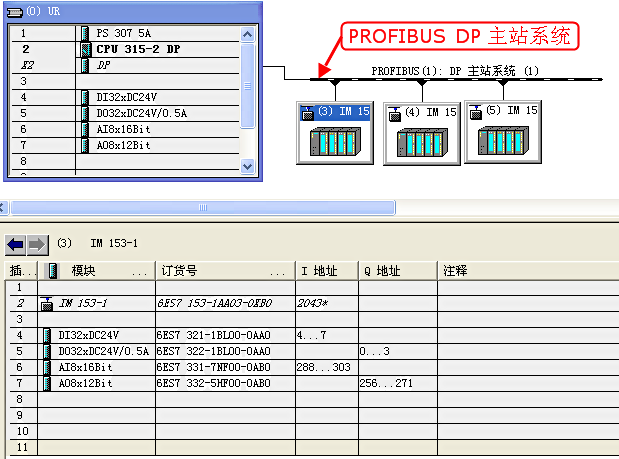Click order number 6ES7 322-1BL00-0AA0
Screen dimensions: 619x459
click(214, 352)
